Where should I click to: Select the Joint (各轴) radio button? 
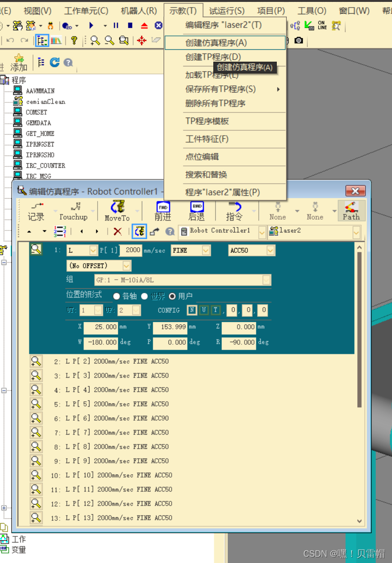coord(116,296)
